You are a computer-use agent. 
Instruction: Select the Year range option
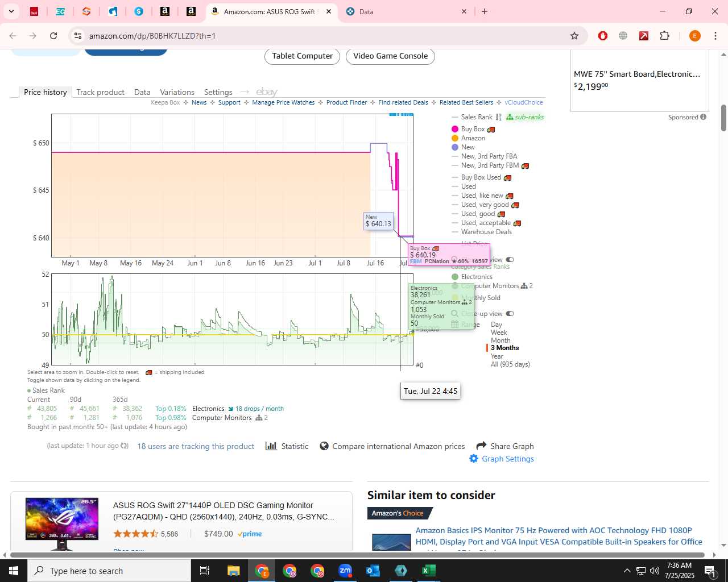coord(497,356)
